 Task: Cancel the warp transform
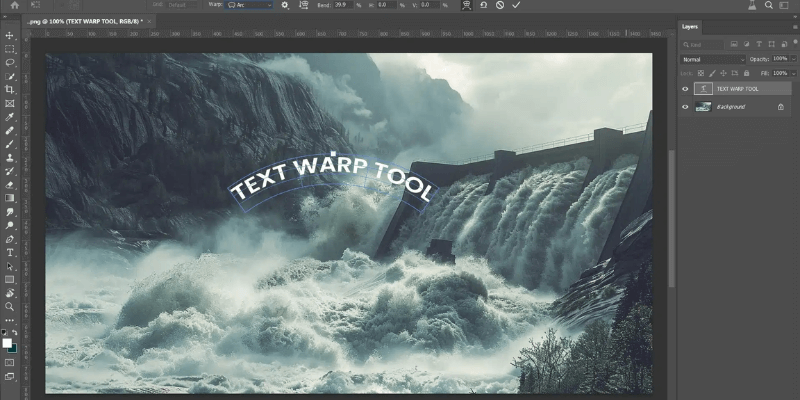pos(500,5)
